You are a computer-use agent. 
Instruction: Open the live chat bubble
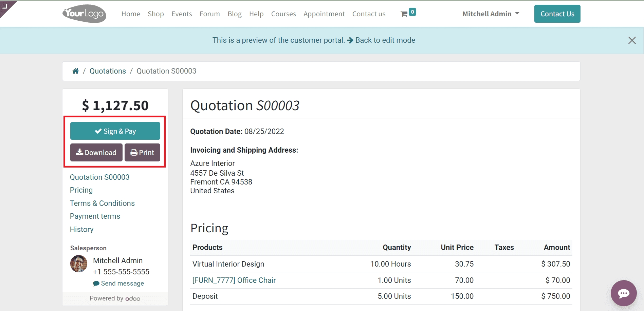(623, 293)
